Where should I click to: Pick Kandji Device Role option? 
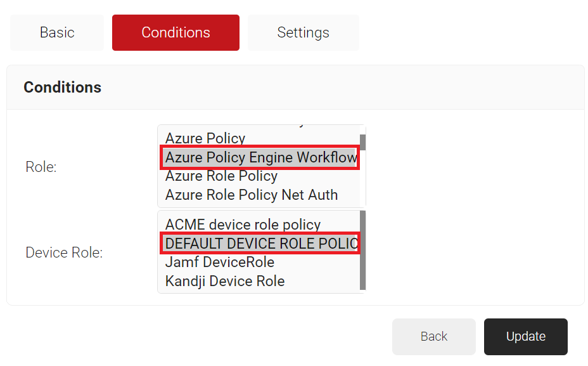(x=225, y=281)
